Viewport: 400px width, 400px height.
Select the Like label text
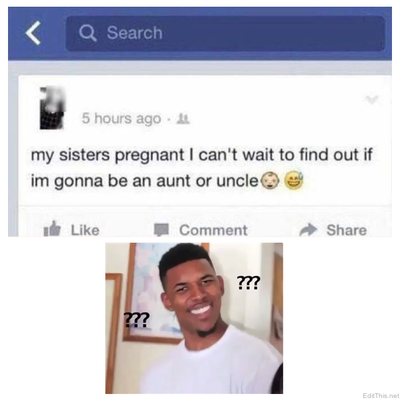pos(85,230)
